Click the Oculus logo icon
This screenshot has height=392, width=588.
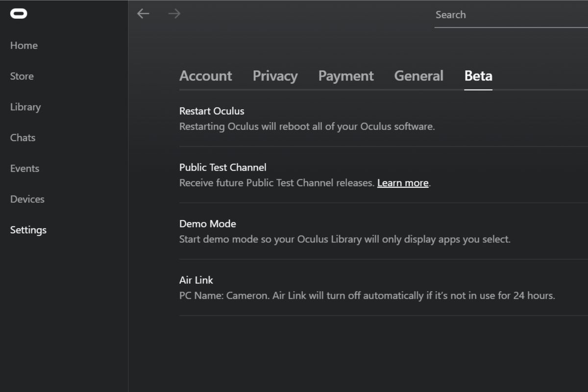click(19, 14)
